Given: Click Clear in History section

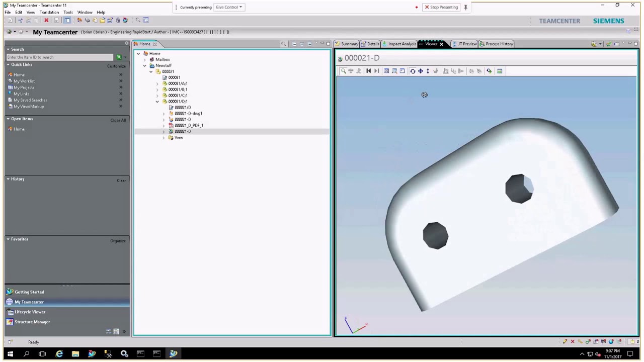Looking at the screenshot, I should (121, 180).
